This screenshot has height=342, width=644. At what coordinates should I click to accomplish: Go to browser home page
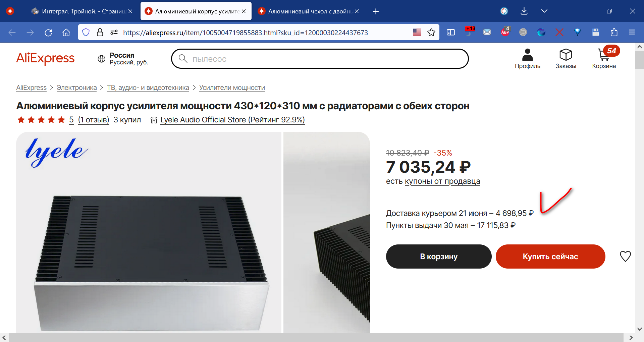66,33
